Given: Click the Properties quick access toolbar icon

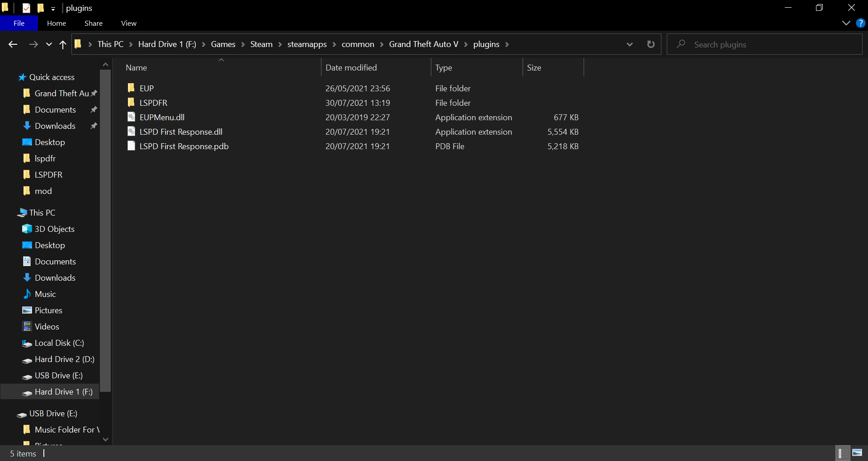Looking at the screenshot, I should [x=26, y=8].
